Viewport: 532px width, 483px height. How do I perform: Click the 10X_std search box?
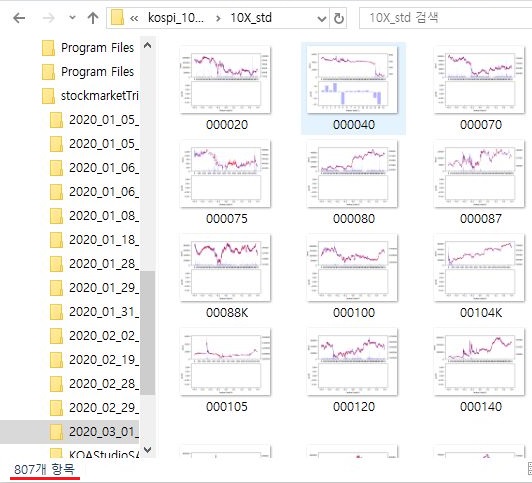445,18
